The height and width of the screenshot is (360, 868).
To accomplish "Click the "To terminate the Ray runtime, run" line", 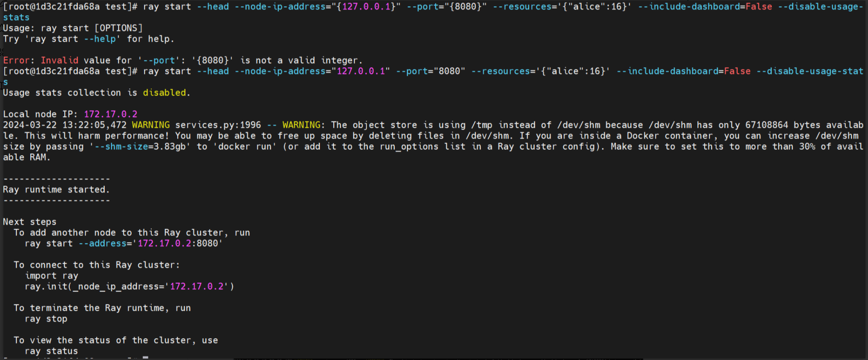I will click(102, 308).
